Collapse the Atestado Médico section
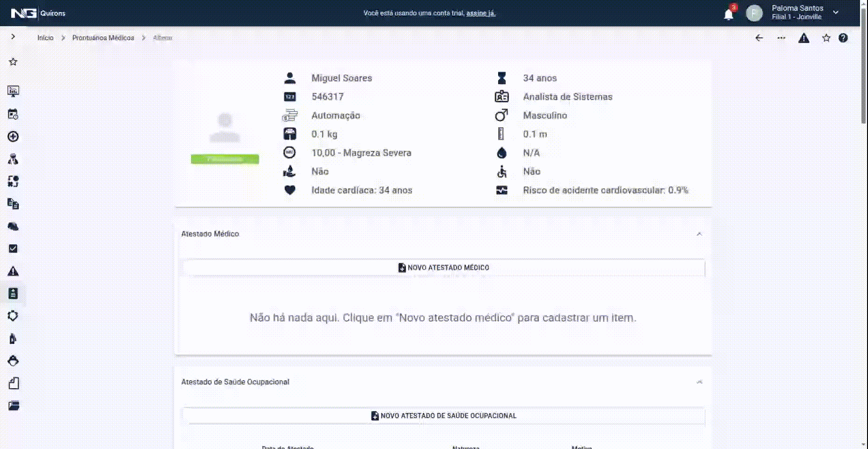868x449 pixels. [699, 234]
